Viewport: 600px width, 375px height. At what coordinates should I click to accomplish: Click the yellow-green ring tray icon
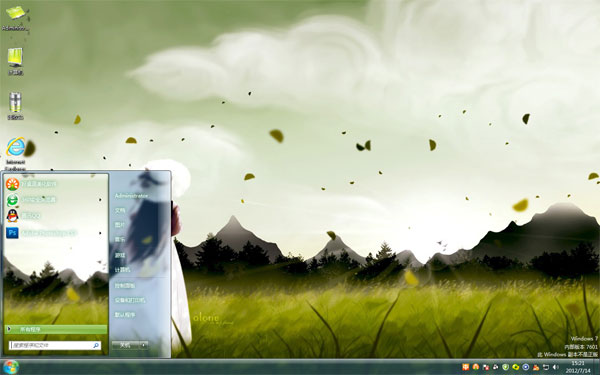tap(515, 367)
